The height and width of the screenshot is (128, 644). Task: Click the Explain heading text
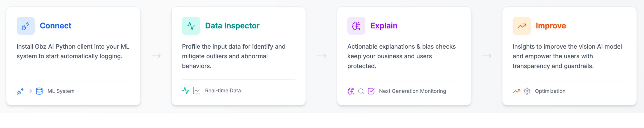384,26
